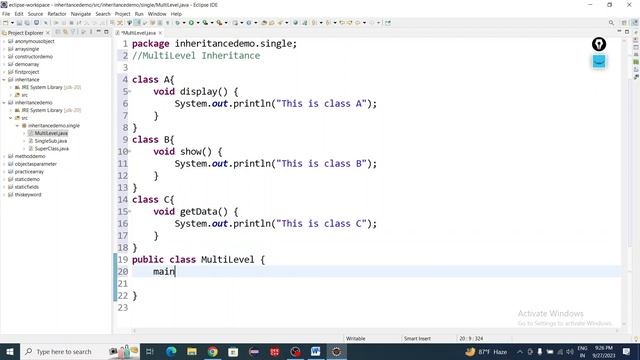This screenshot has width=640, height=360.
Task: Select SuperClass.java in the project tree
Action: tap(51, 149)
